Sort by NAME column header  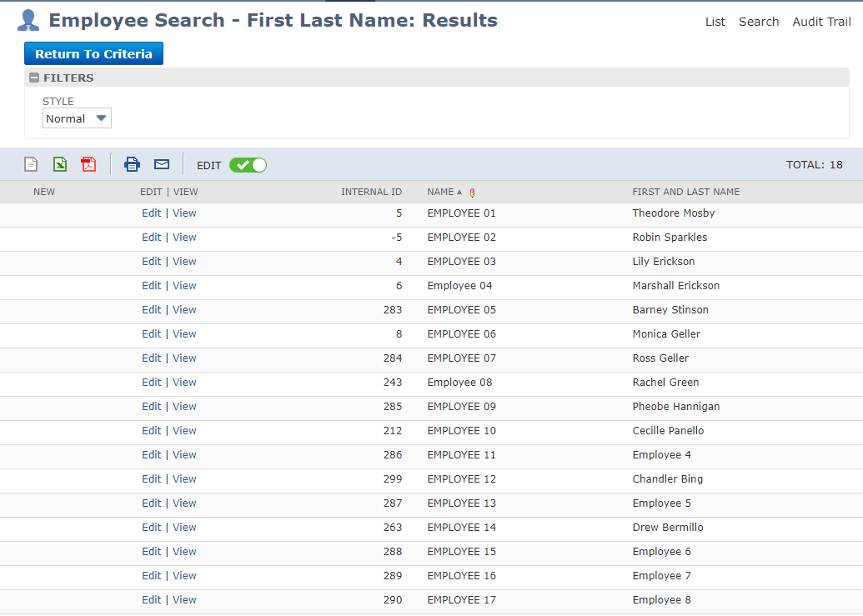(440, 192)
